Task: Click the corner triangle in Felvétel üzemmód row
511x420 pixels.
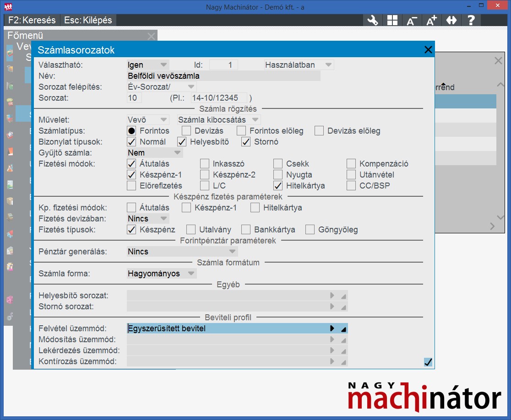Action: point(343,329)
